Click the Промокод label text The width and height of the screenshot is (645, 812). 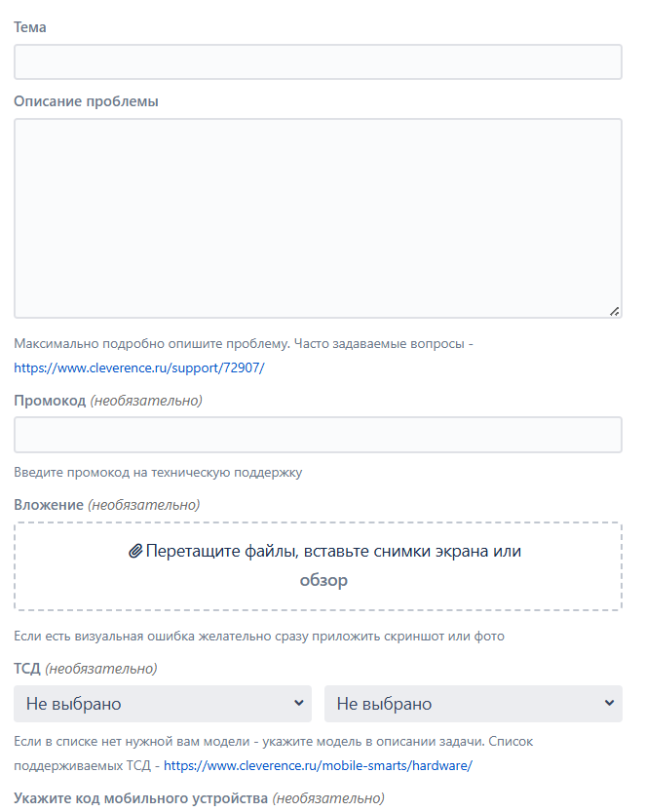pyautogui.click(x=50, y=401)
